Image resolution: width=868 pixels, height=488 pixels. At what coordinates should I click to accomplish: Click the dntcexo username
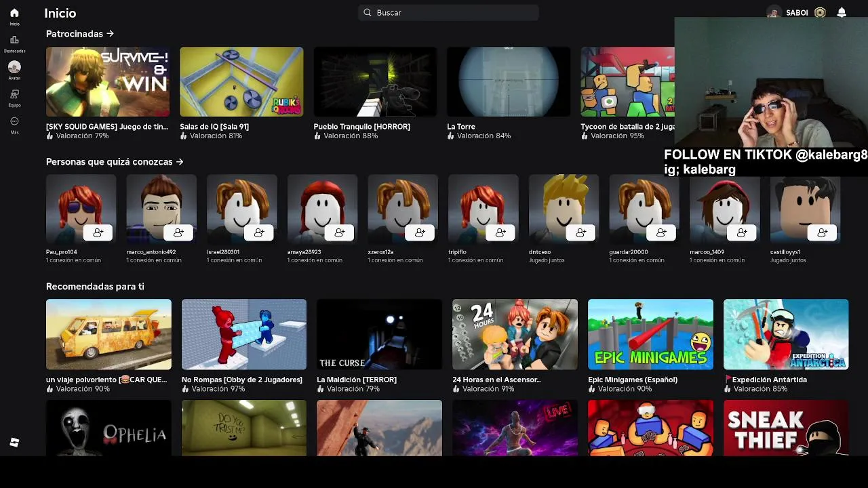pyautogui.click(x=540, y=252)
